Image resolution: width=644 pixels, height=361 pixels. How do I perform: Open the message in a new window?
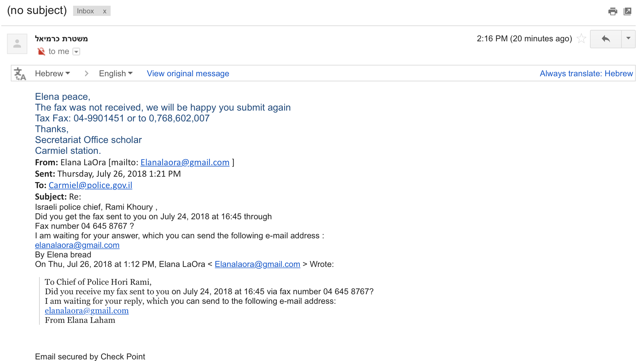tap(627, 11)
